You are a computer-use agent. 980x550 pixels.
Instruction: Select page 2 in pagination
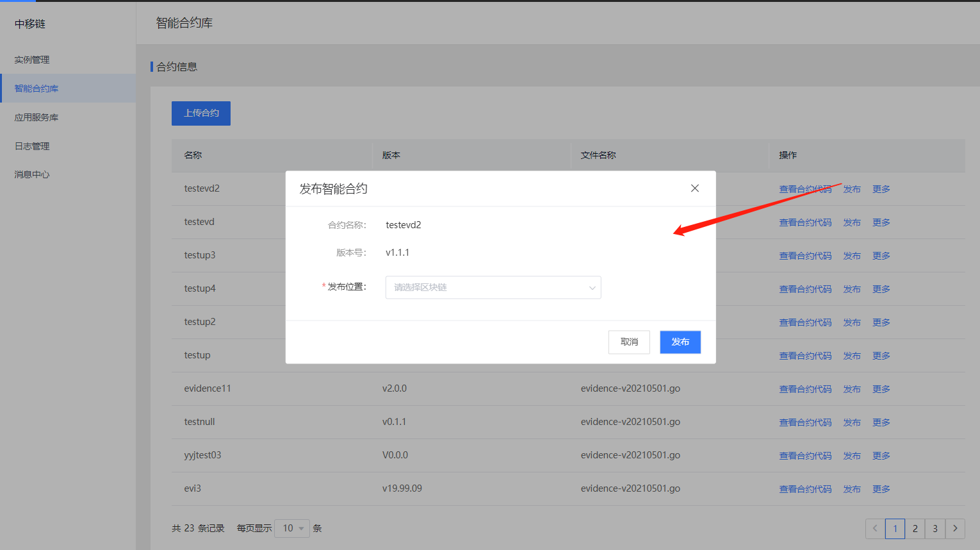click(915, 528)
